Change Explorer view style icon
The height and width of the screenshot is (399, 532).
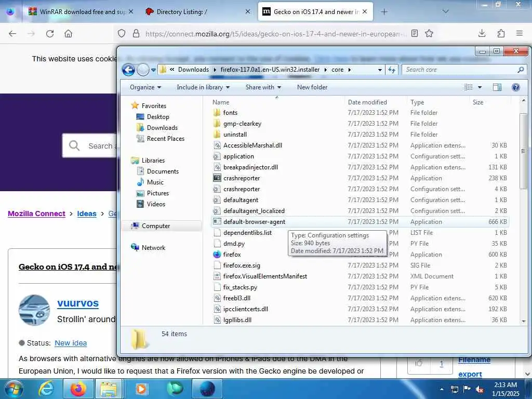point(469,87)
